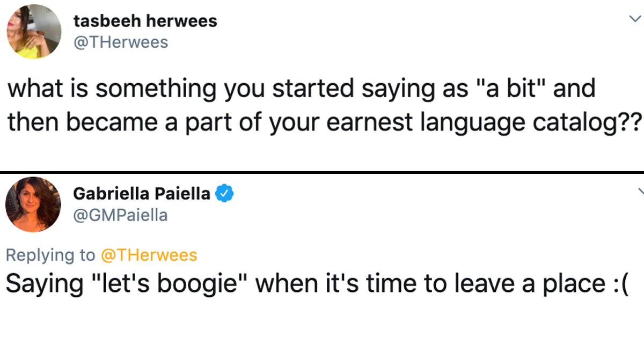
Task: Open the gray @THerwees handle under tasbeeh's name
Action: 120,42
